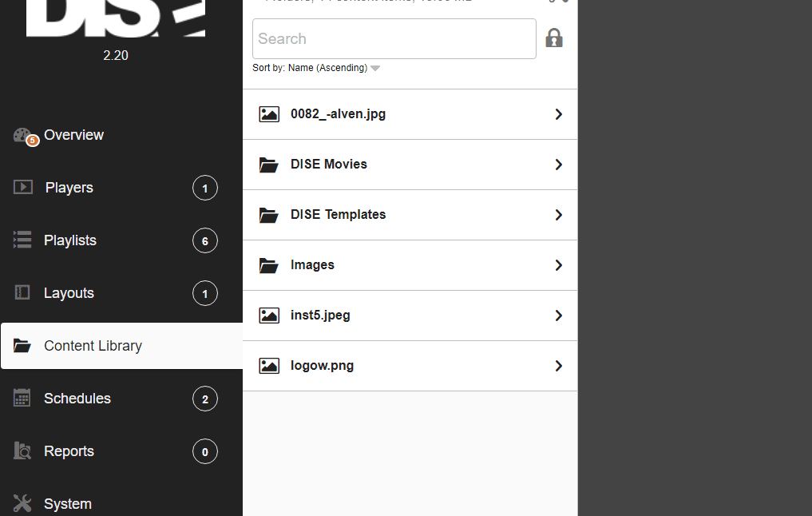The image size is (812, 516).
Task: Click image icon of logow.png
Action: pyautogui.click(x=269, y=366)
